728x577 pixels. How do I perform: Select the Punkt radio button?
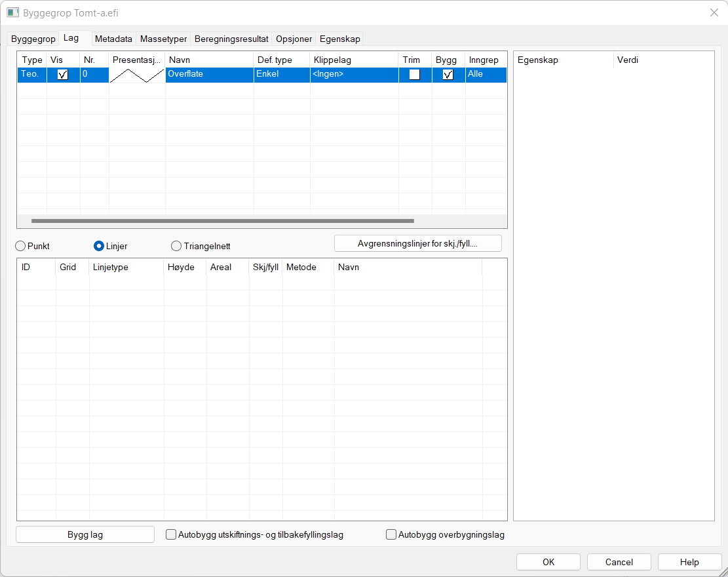(x=21, y=246)
